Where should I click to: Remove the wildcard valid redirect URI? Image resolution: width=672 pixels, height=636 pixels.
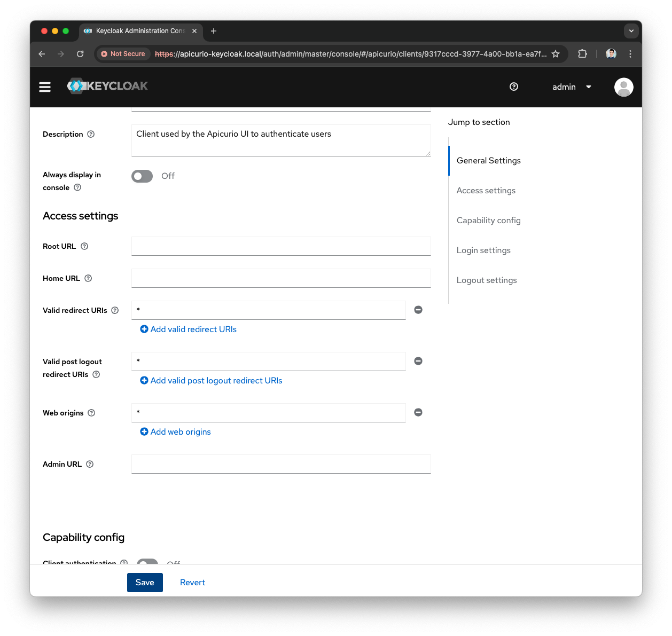tap(418, 310)
